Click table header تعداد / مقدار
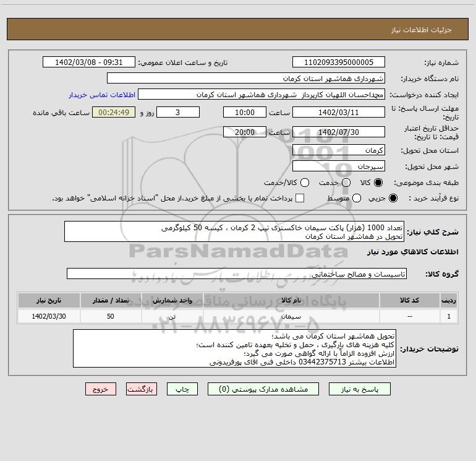Viewport: 476px width, 461px height. pos(111,301)
